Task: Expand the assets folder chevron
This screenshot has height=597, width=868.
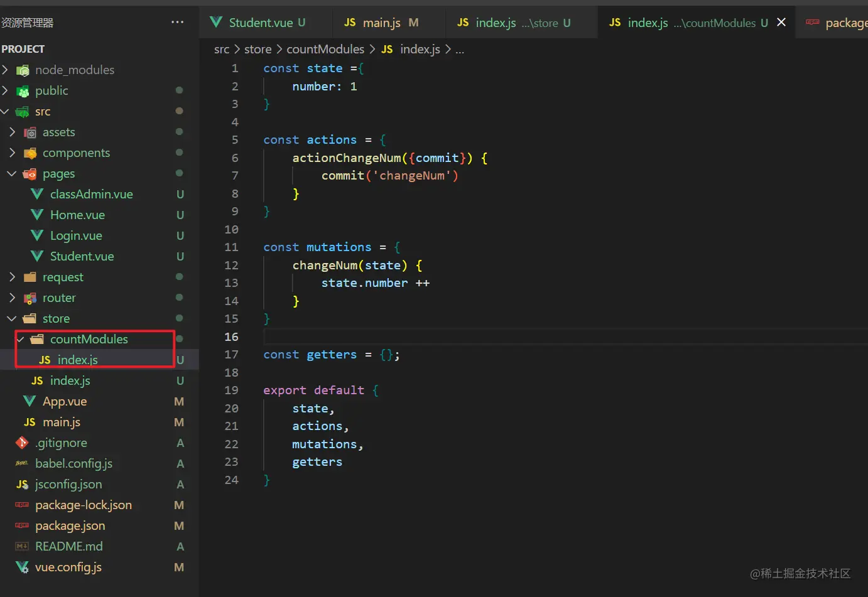Action: pyautogui.click(x=12, y=132)
